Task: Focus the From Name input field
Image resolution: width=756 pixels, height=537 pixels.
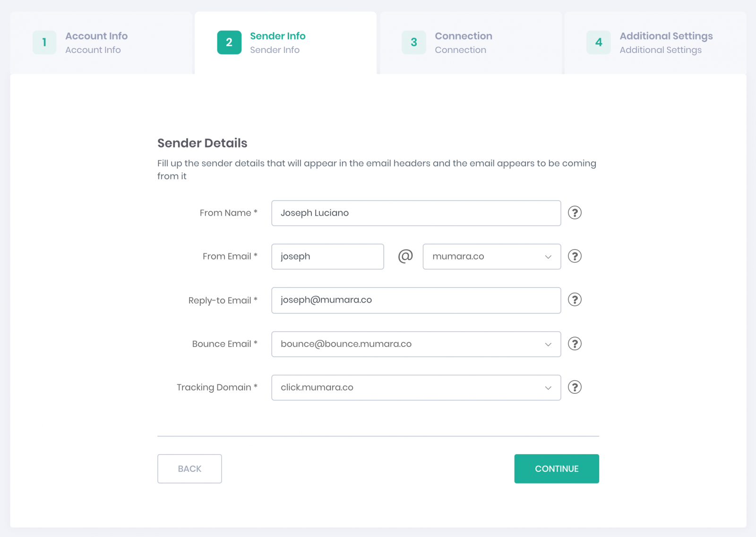Action: (x=416, y=213)
